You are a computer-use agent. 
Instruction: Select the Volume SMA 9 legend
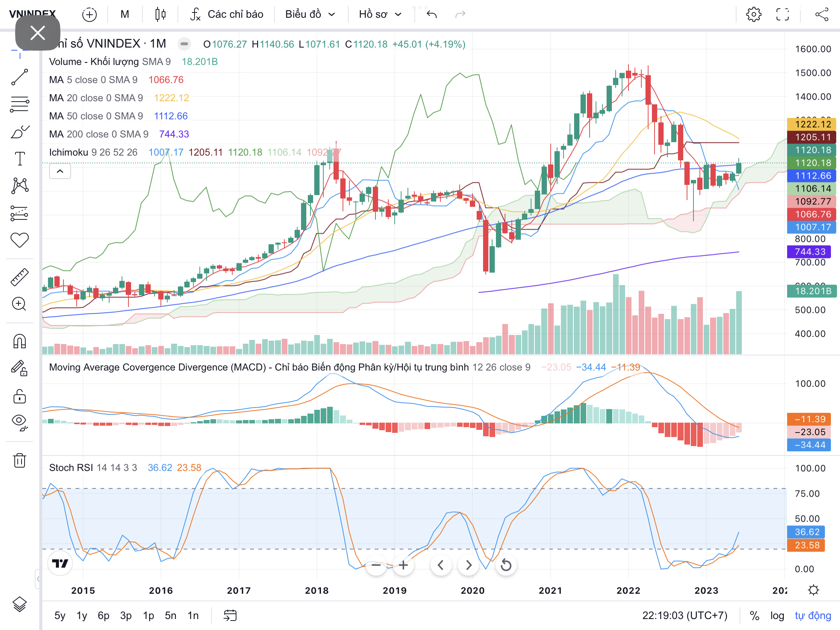point(133,62)
